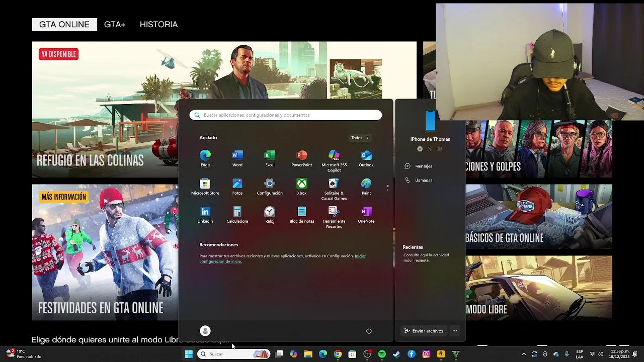
Task: Launch PowerPoint from pinned apps
Action: click(x=302, y=158)
